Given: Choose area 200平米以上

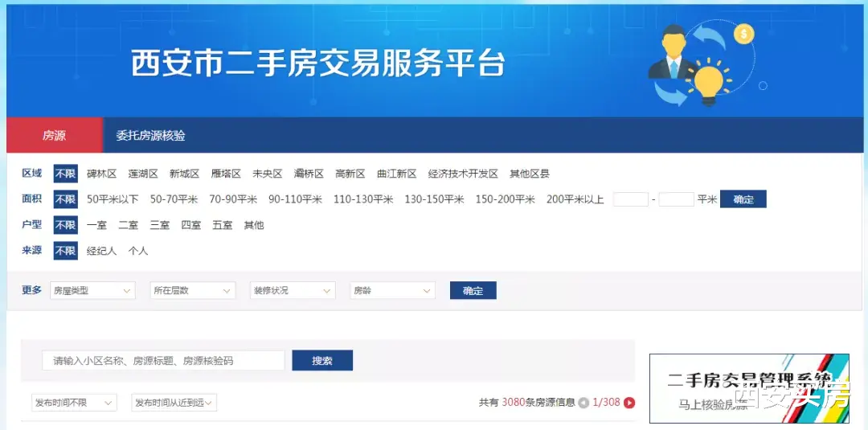Looking at the screenshot, I should (575, 199).
